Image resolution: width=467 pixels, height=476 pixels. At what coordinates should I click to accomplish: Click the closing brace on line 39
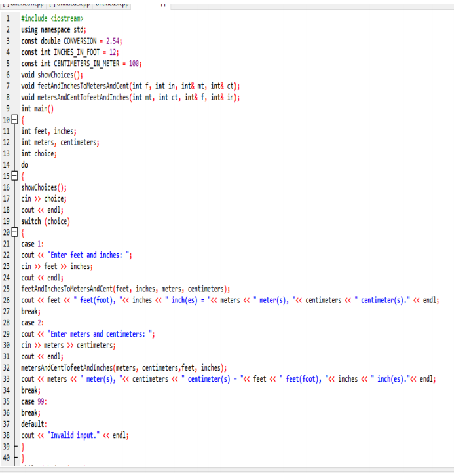click(x=23, y=447)
